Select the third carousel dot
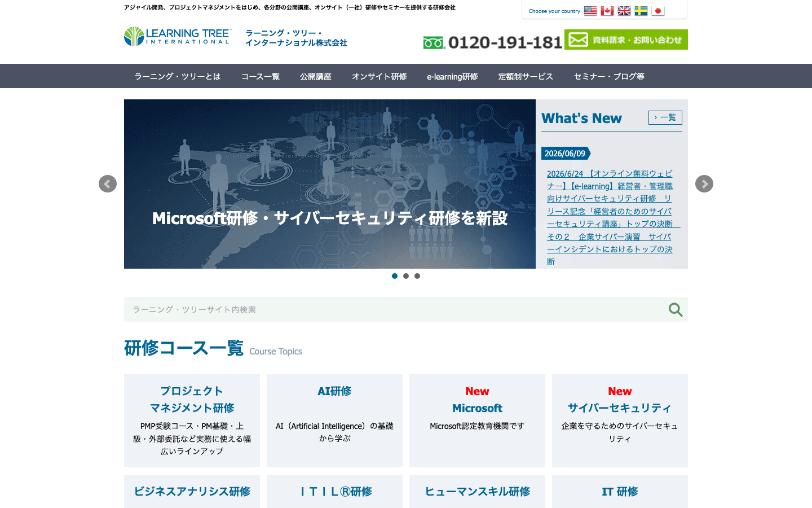This screenshot has width=812, height=508. coord(417,276)
